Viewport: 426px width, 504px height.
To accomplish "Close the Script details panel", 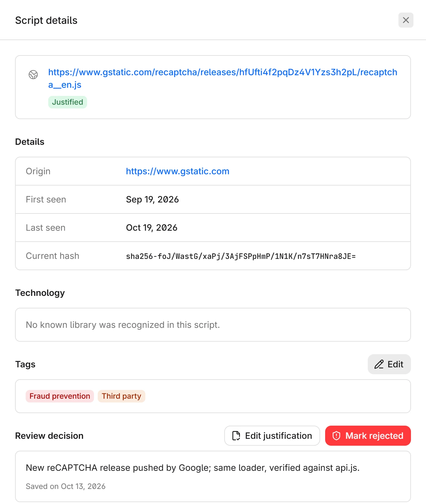I will click(406, 20).
